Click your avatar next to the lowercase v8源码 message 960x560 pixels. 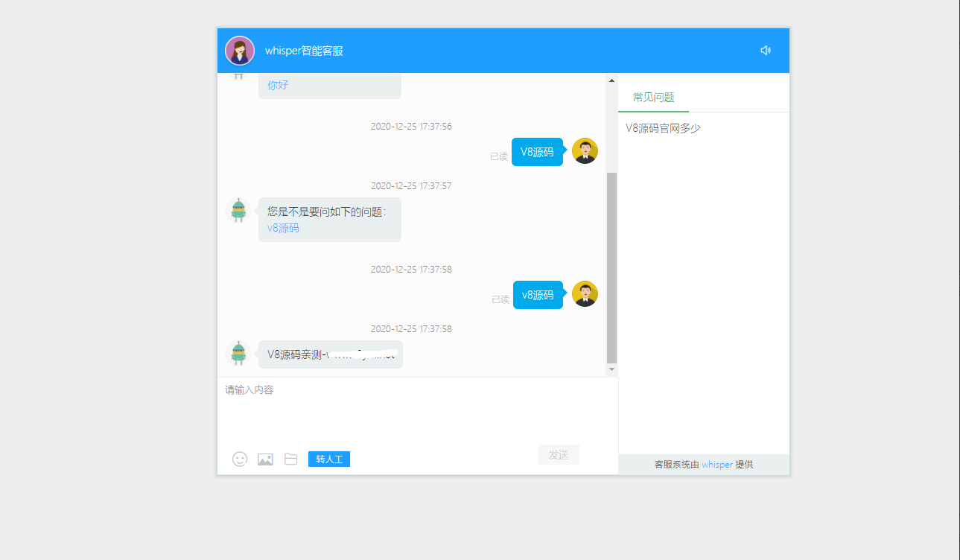point(585,293)
